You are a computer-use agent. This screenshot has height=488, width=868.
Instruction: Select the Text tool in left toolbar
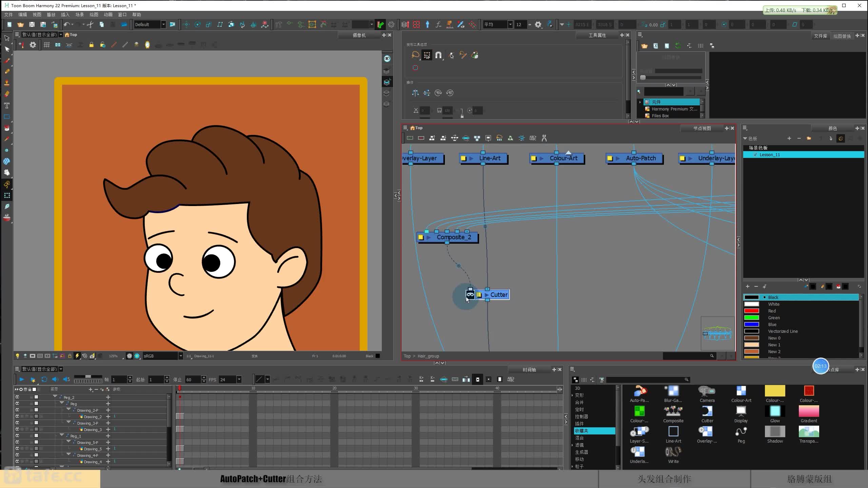tap(7, 106)
